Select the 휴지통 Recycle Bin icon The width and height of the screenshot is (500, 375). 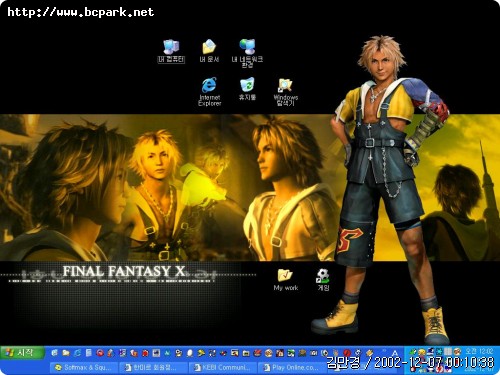247,89
